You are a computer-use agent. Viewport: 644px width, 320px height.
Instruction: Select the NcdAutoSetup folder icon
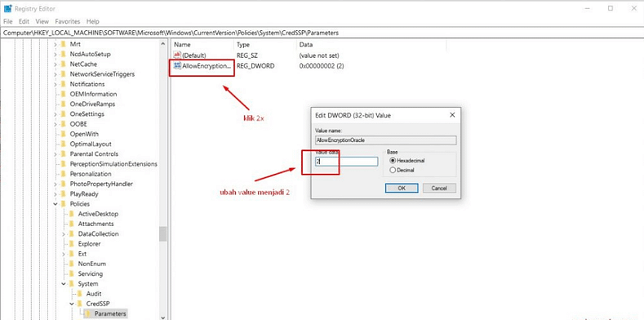tap(63, 54)
